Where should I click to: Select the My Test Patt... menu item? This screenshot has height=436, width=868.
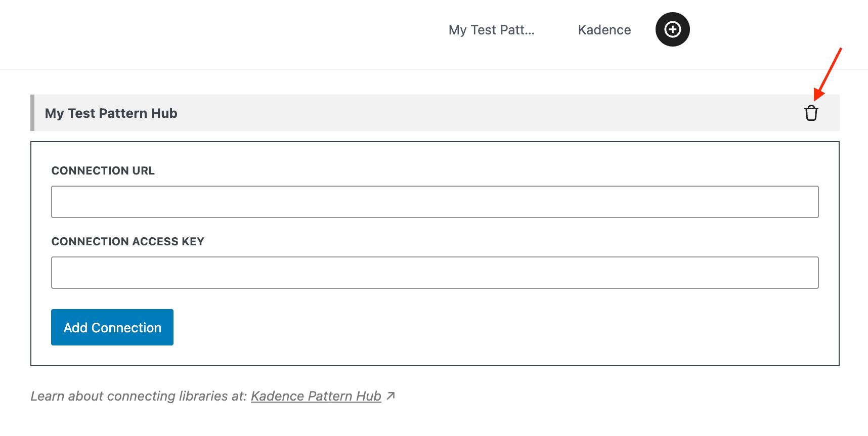491,30
